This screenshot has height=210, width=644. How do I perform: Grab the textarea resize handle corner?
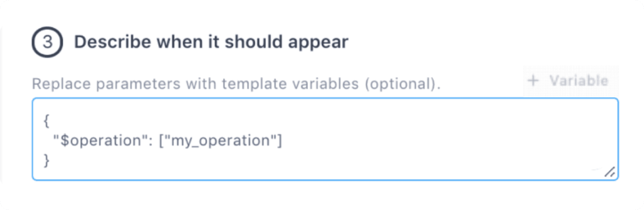610,172
